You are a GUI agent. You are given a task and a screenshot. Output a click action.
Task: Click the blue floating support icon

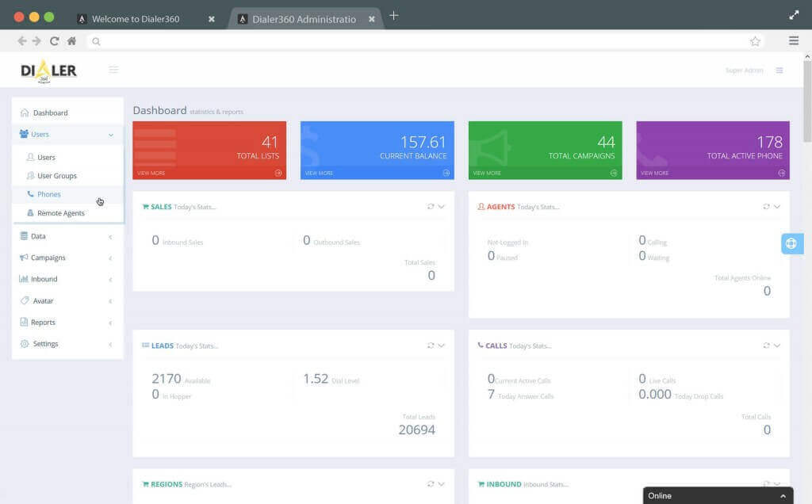click(x=791, y=243)
